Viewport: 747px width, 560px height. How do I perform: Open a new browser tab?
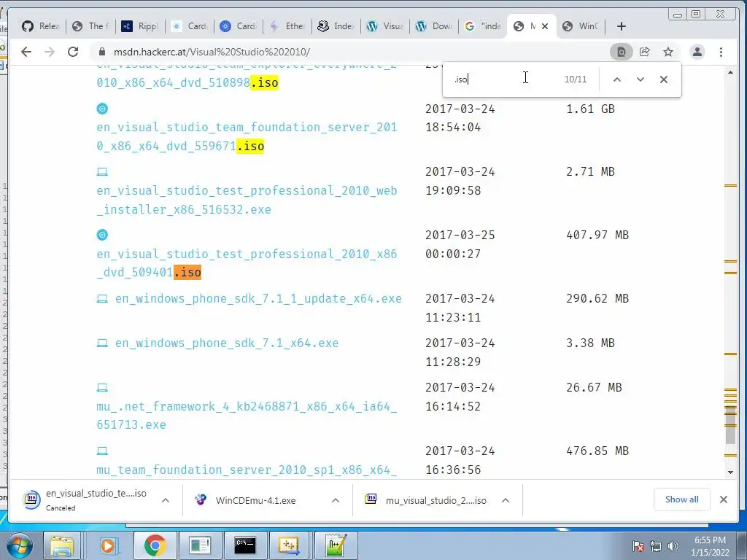[x=622, y=26]
